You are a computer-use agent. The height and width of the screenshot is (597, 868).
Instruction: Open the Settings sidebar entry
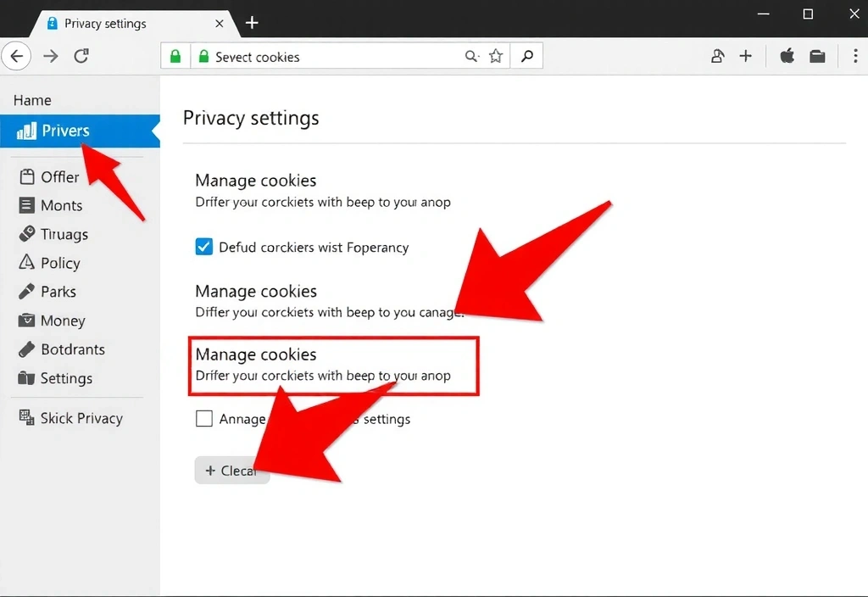(26, 378)
